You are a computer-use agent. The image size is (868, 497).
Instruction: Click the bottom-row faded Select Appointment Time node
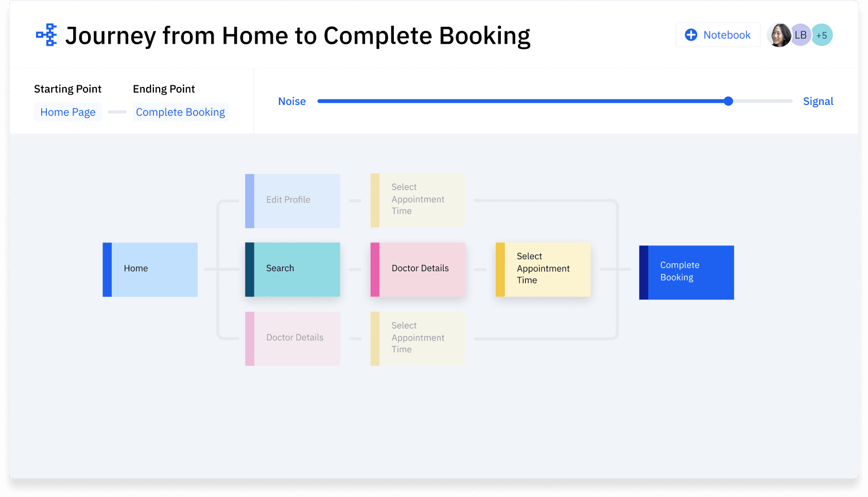click(418, 339)
